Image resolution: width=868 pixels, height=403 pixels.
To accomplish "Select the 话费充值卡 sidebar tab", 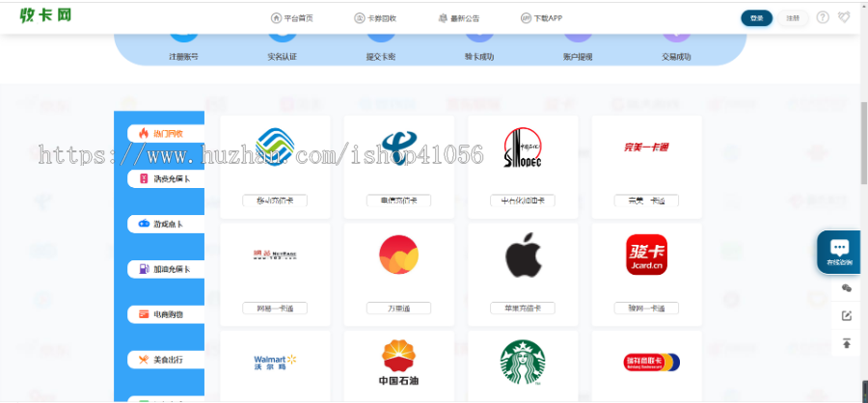I will (x=166, y=178).
